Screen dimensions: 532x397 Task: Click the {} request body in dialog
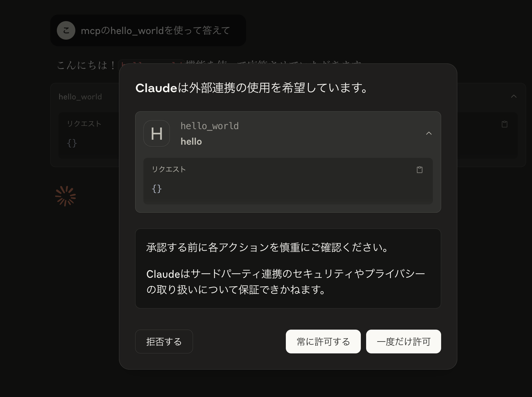tap(157, 189)
